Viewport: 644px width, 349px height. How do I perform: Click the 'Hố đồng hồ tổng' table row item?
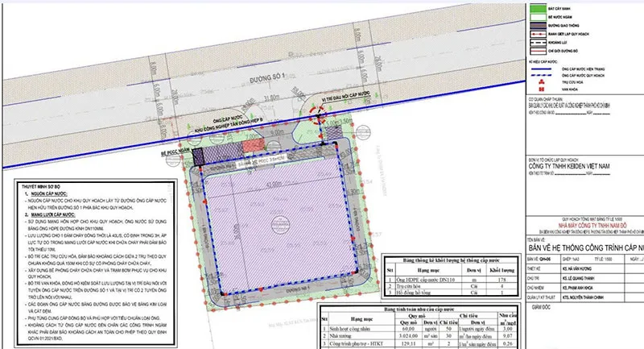(x=415, y=293)
